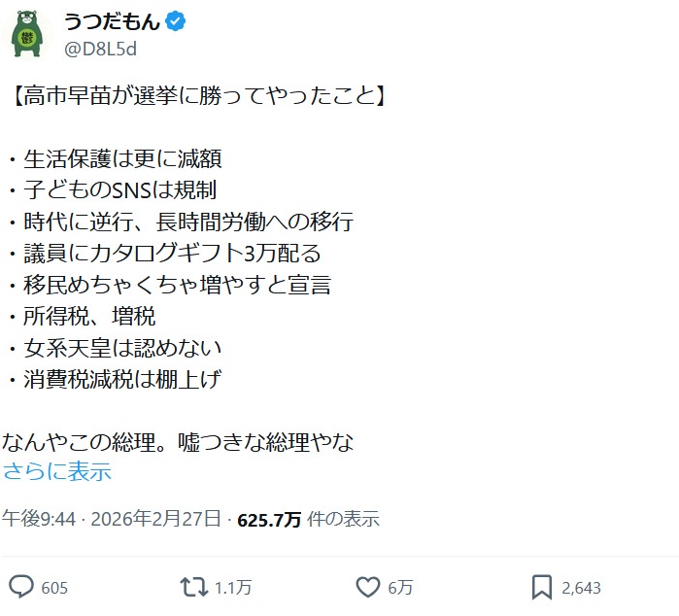This screenshot has width=679, height=616.
Task: Click the 1.1万 repost count
Action: tap(233, 588)
